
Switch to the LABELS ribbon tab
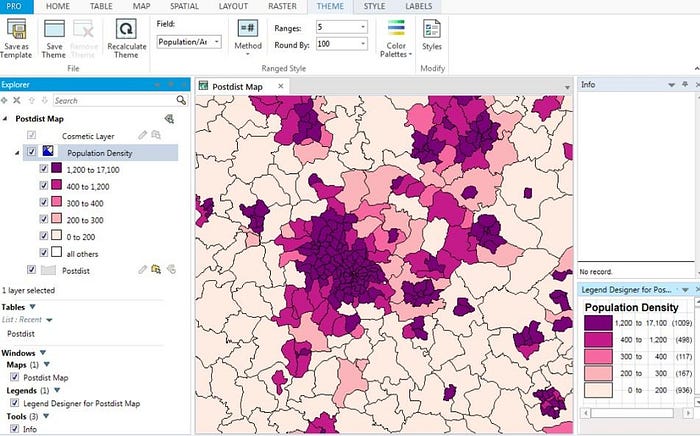[419, 6]
